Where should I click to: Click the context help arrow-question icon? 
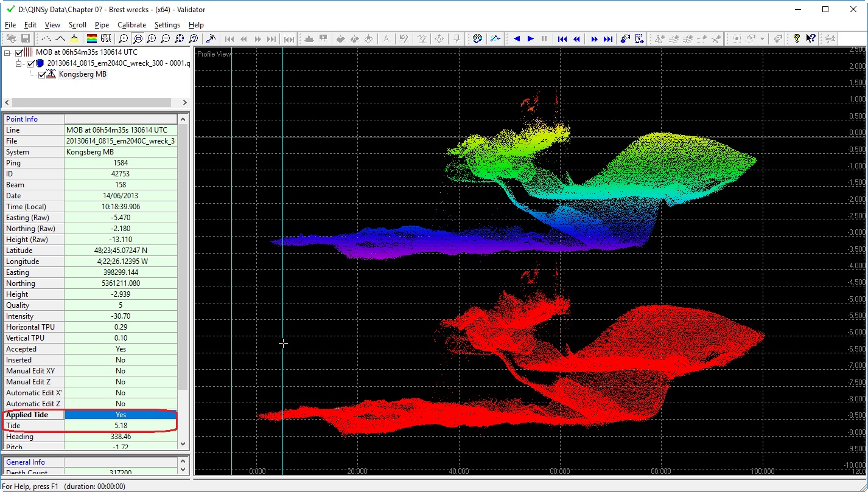click(811, 39)
